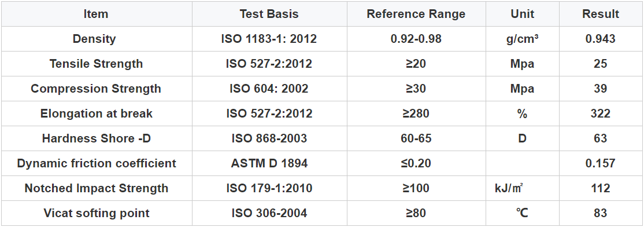
Task: Click the Tensile Strength cell
Action: [96, 64]
